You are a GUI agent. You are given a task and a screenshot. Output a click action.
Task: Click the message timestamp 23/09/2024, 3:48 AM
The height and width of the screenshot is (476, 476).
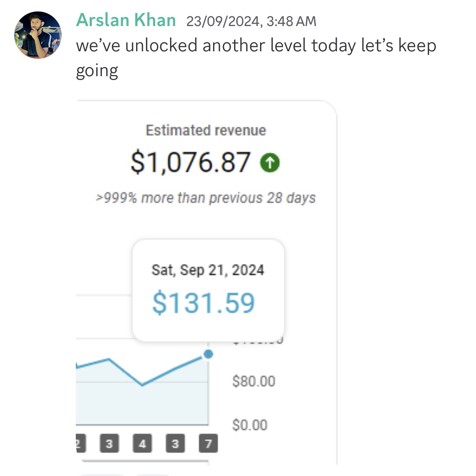(251, 21)
